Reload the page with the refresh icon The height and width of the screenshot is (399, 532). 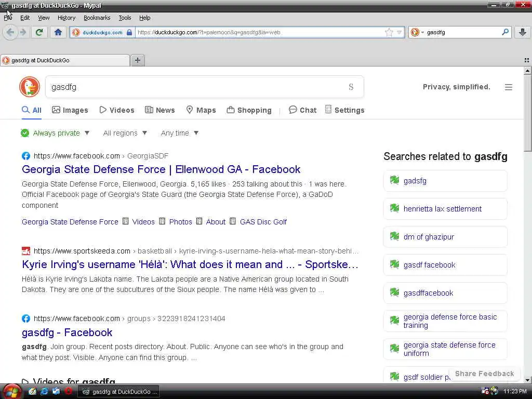tap(39, 32)
